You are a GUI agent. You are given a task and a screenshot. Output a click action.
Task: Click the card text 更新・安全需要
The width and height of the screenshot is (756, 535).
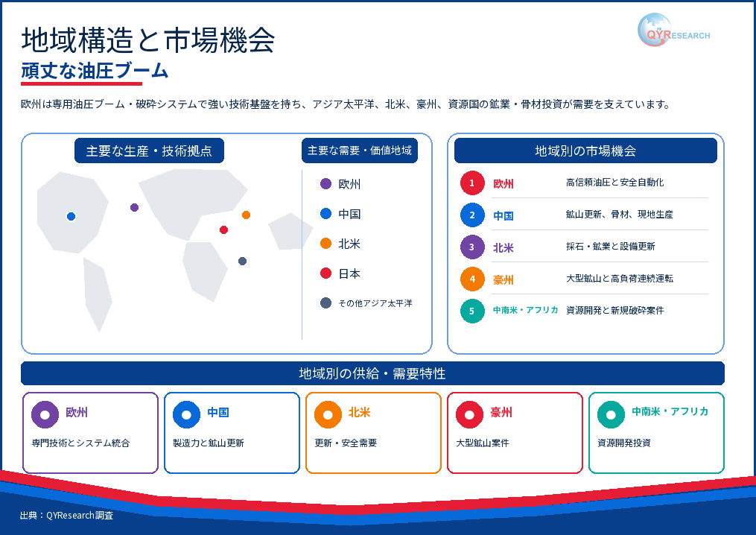pos(346,443)
